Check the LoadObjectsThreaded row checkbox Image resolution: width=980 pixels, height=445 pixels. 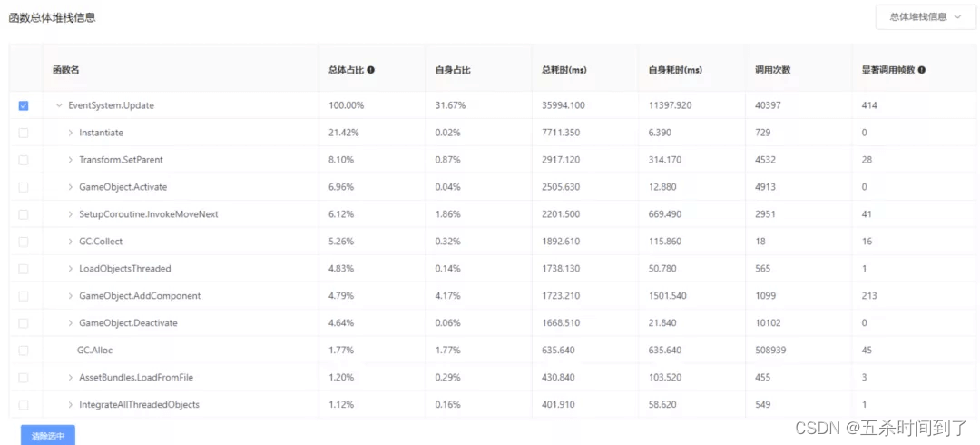[23, 269]
